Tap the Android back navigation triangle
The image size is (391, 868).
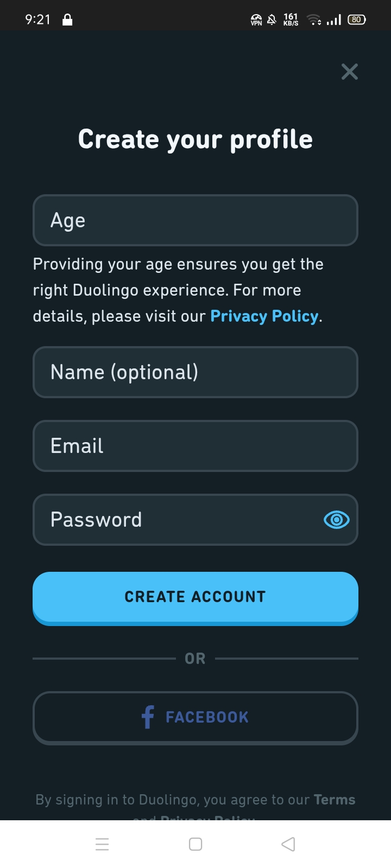click(288, 844)
